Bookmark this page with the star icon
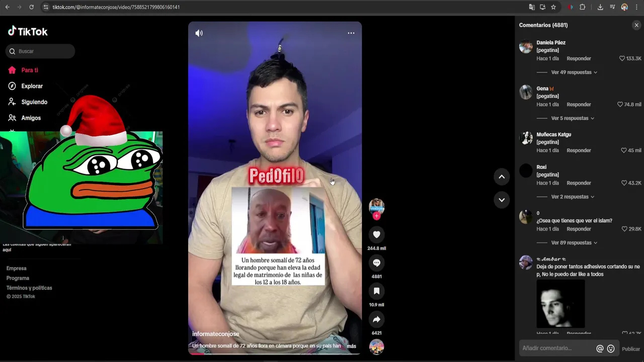 553,7
